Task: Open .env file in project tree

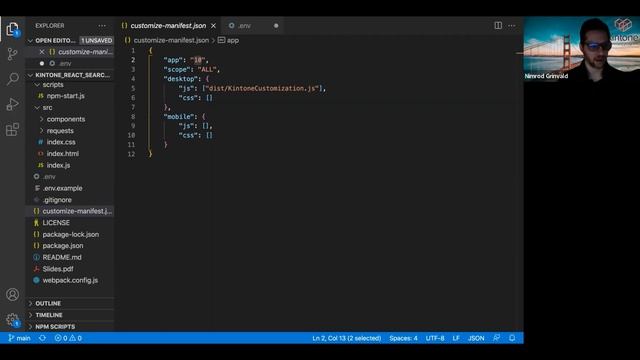Action: 49,177
